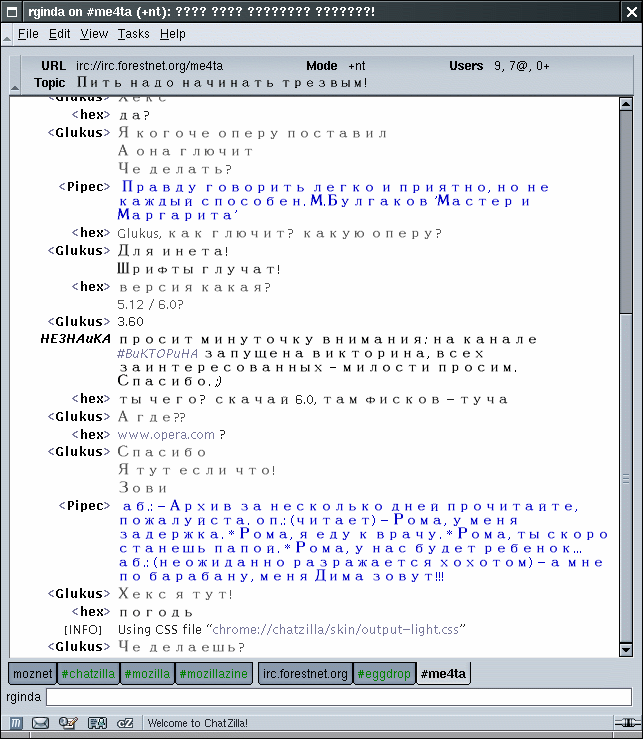Open the Help menu
The width and height of the screenshot is (643, 739).
coord(172,34)
